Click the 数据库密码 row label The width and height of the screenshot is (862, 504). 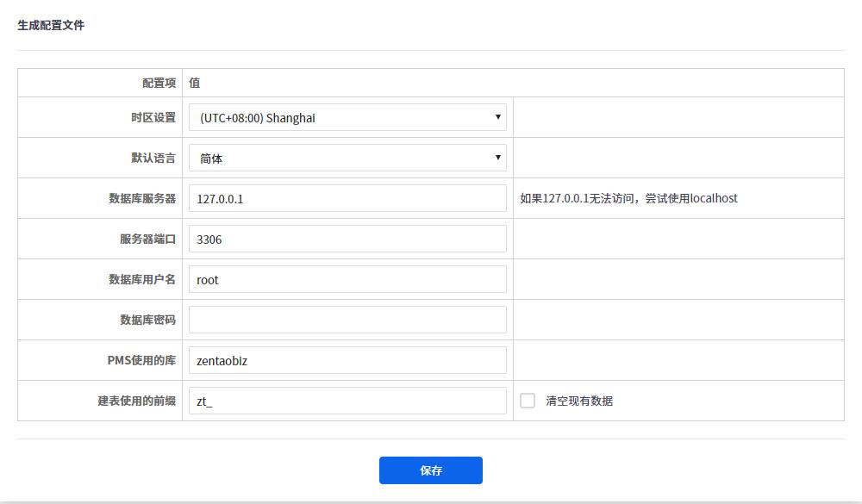tap(147, 320)
